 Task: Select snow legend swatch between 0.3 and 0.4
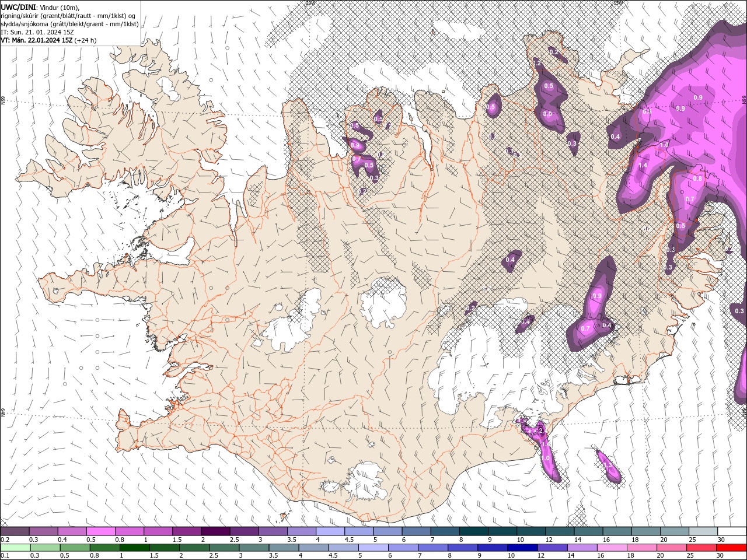[x=43, y=531]
